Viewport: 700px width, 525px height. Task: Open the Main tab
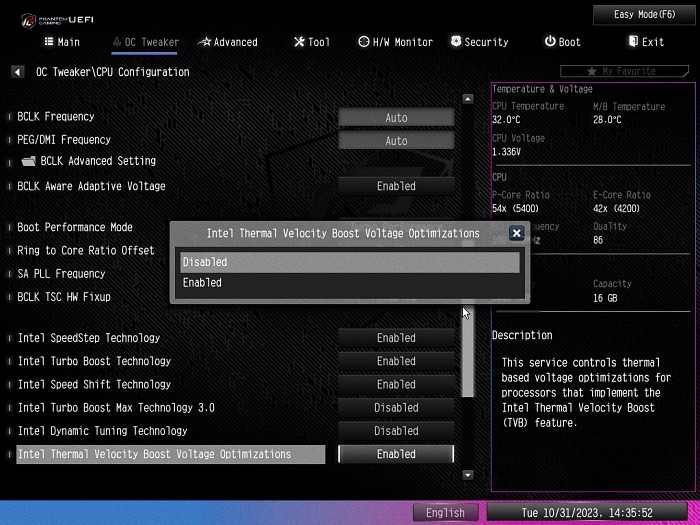62,42
